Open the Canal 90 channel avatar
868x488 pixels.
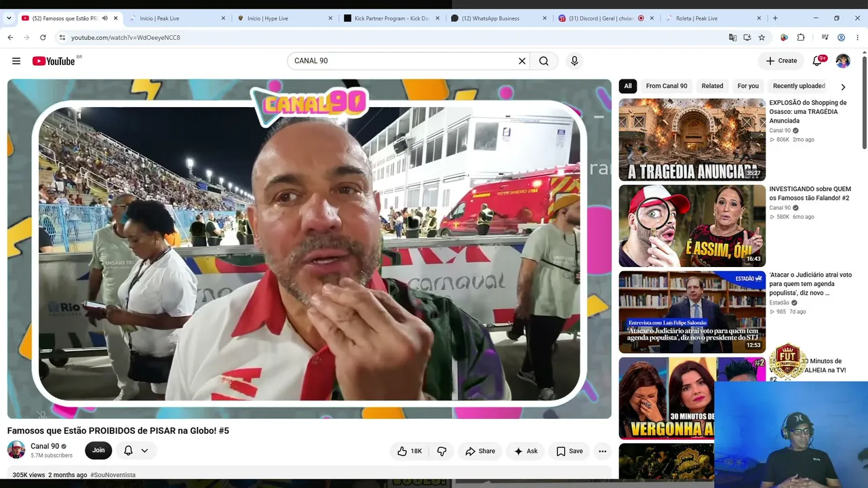coord(16,450)
